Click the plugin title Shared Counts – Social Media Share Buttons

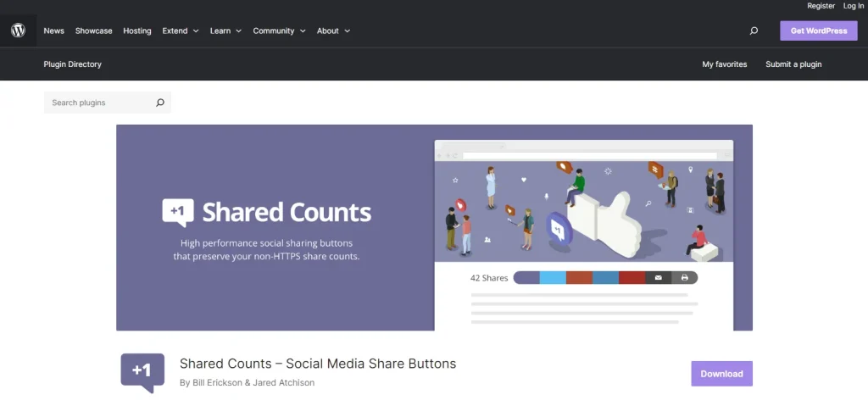[318, 364]
